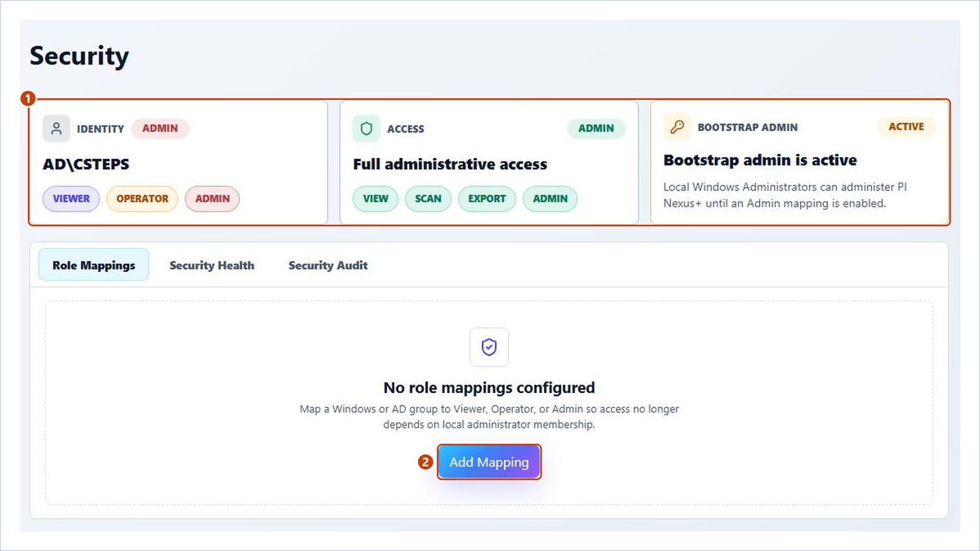980x551 pixels.
Task: Click the Add Mapping button
Action: pos(488,463)
